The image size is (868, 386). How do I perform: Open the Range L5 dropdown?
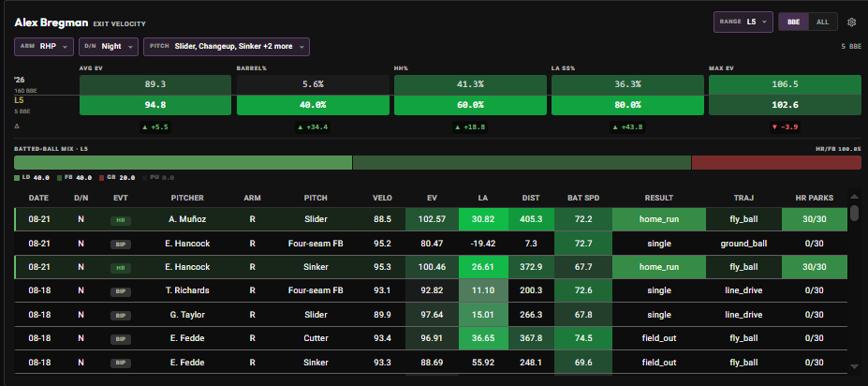pyautogui.click(x=743, y=22)
